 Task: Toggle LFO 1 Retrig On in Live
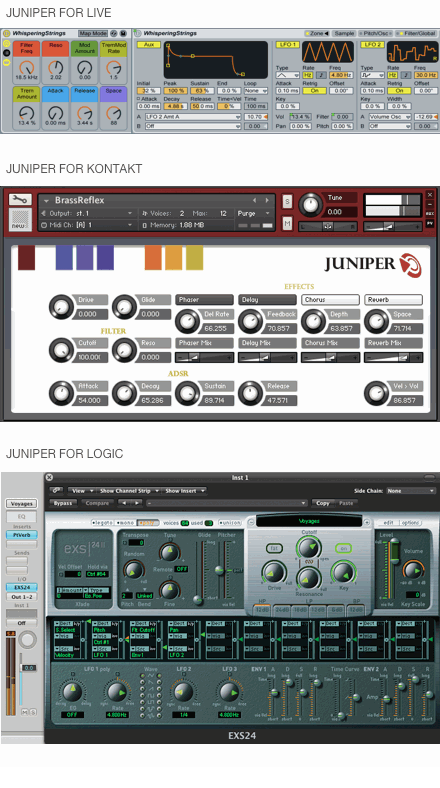tap(314, 91)
